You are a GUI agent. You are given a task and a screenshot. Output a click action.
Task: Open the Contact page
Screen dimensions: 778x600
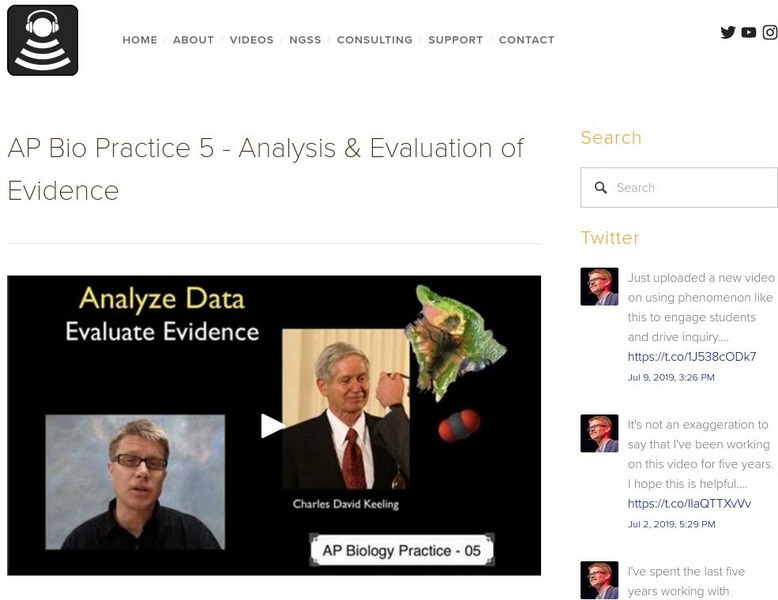(526, 40)
